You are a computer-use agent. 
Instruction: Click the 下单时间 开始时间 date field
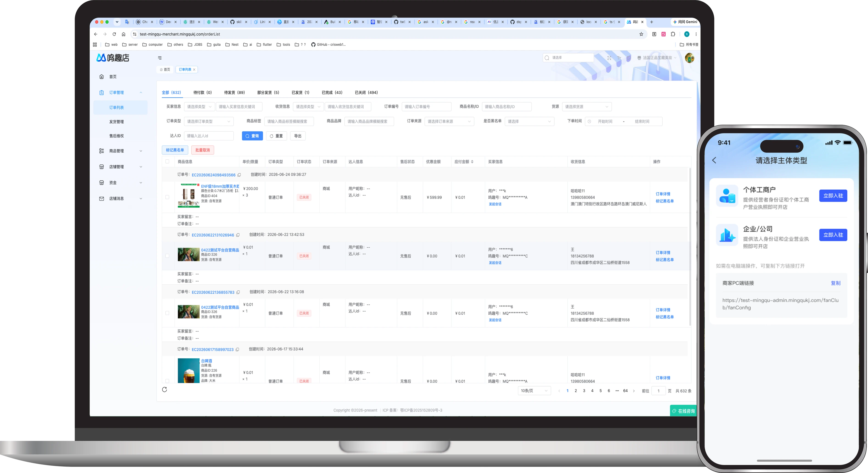[605, 122]
